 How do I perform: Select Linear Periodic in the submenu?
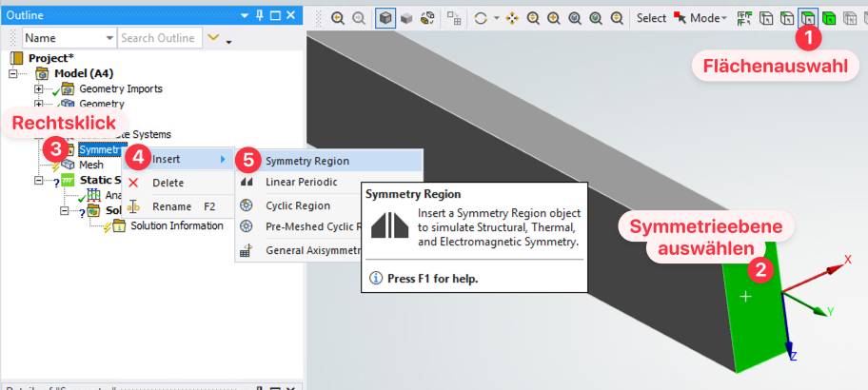click(301, 183)
